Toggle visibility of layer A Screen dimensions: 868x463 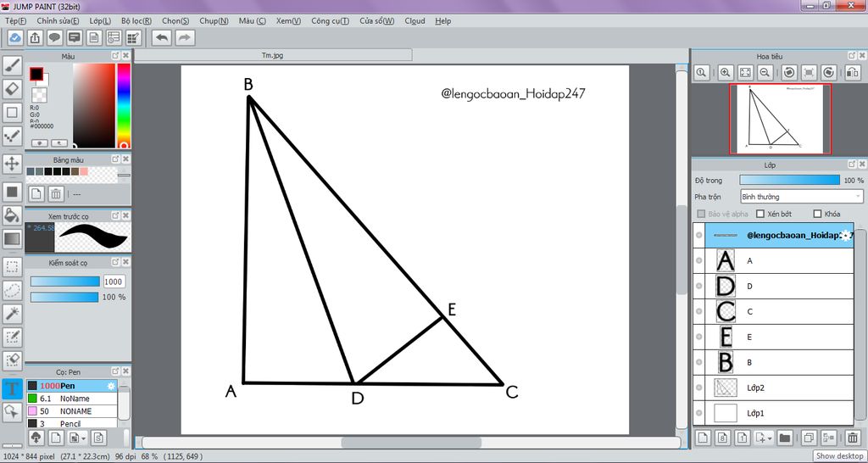click(699, 260)
